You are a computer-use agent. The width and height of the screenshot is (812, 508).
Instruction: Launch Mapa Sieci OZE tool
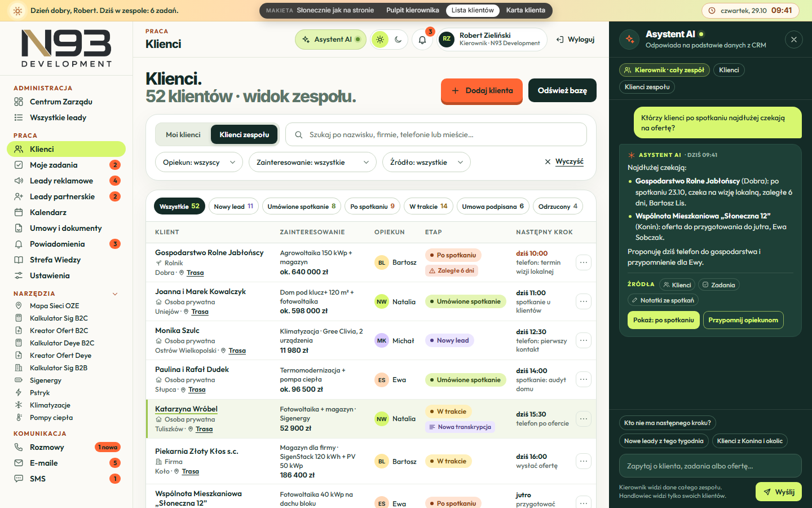point(67,305)
